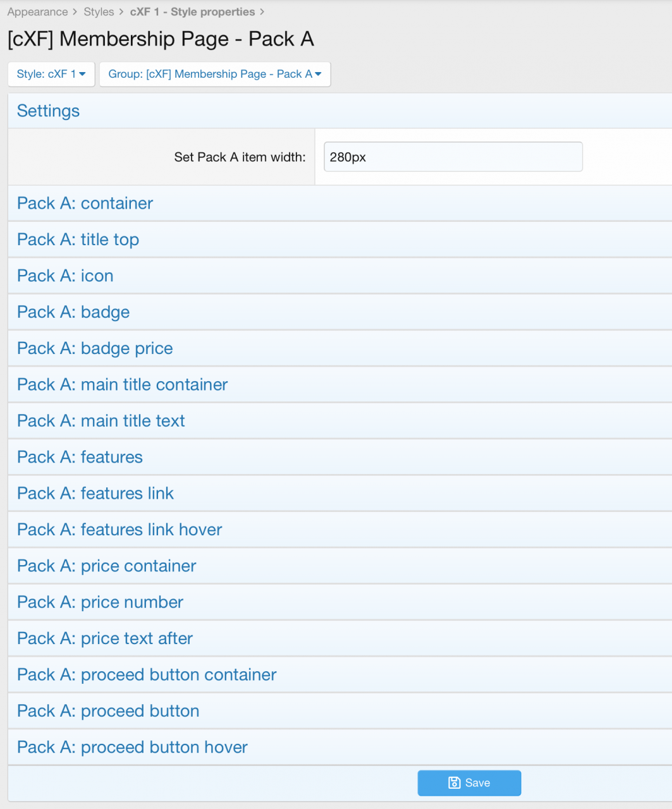Screen dimensions: 672x809
Task: Expand the Pack A: icon section
Action: (x=65, y=276)
